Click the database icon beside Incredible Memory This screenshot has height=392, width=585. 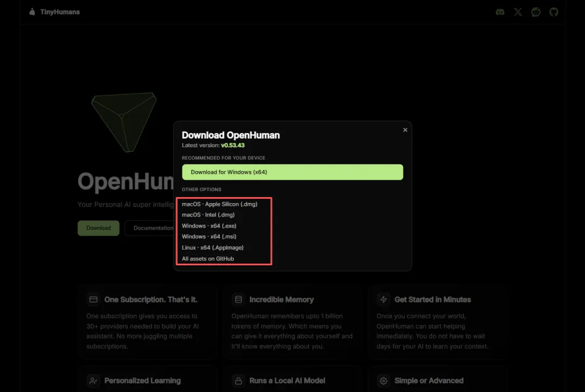point(238,299)
